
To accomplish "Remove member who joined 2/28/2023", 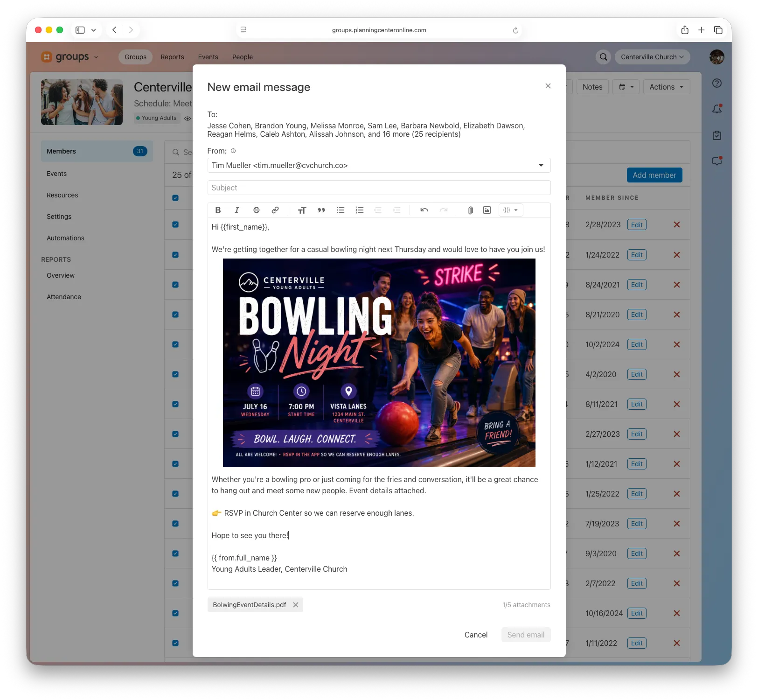I will pyautogui.click(x=677, y=224).
